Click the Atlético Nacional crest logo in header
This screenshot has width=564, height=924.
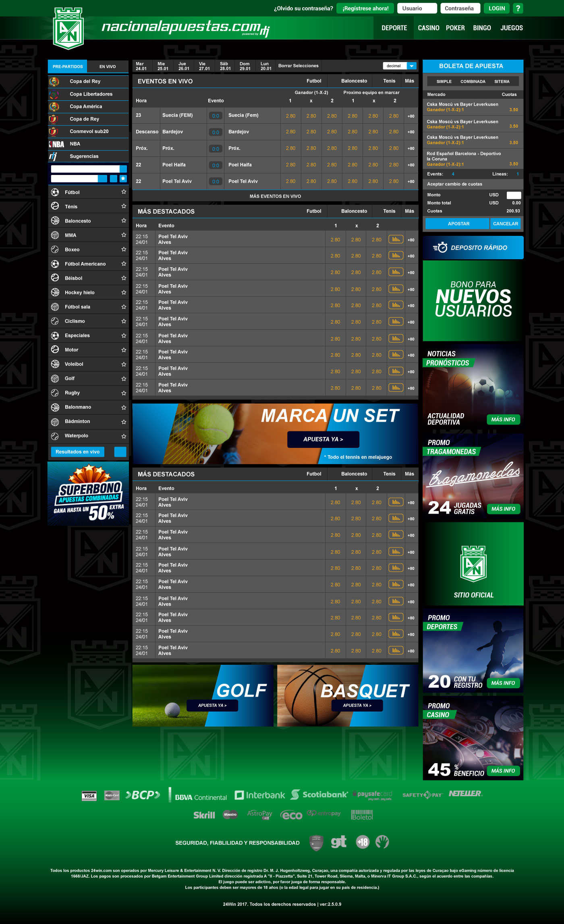point(68,28)
